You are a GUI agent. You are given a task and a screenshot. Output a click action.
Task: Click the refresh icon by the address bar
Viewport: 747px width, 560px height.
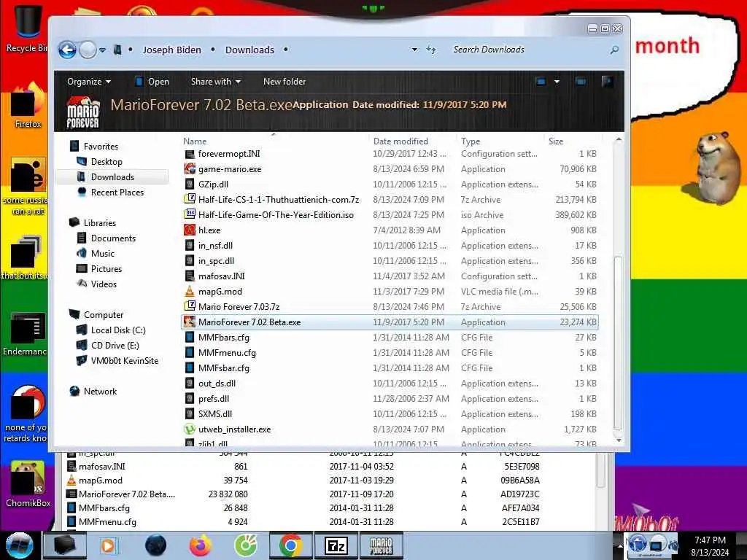(x=431, y=50)
